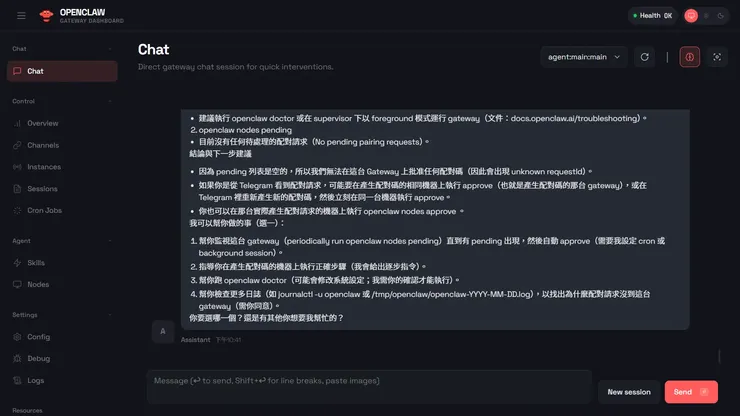740x416 pixels.
Task: Click the Health OK status pill
Action: [653, 16]
